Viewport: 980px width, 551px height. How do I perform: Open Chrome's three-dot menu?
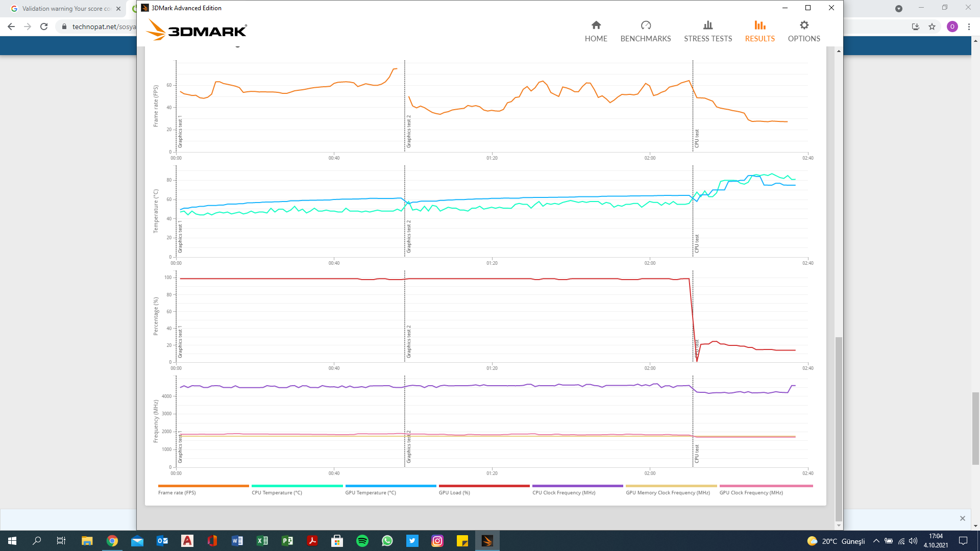(x=969, y=27)
